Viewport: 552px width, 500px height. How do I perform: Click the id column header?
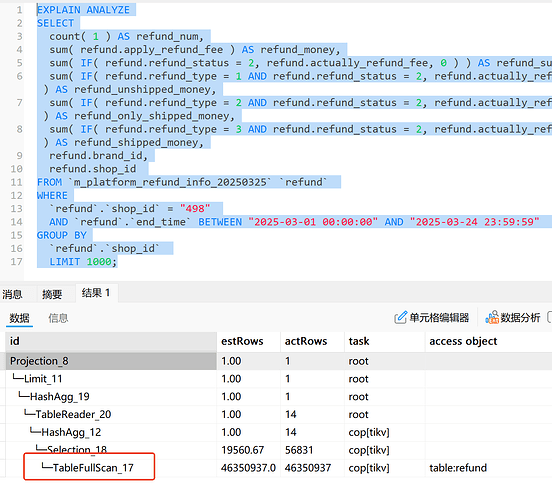[111, 341]
